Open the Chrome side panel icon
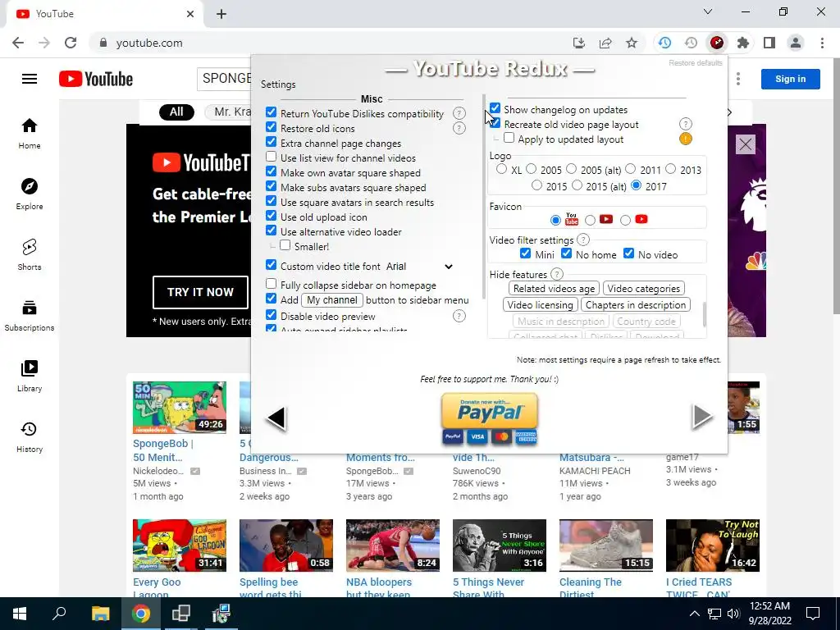The width and height of the screenshot is (840, 630). coord(769,43)
